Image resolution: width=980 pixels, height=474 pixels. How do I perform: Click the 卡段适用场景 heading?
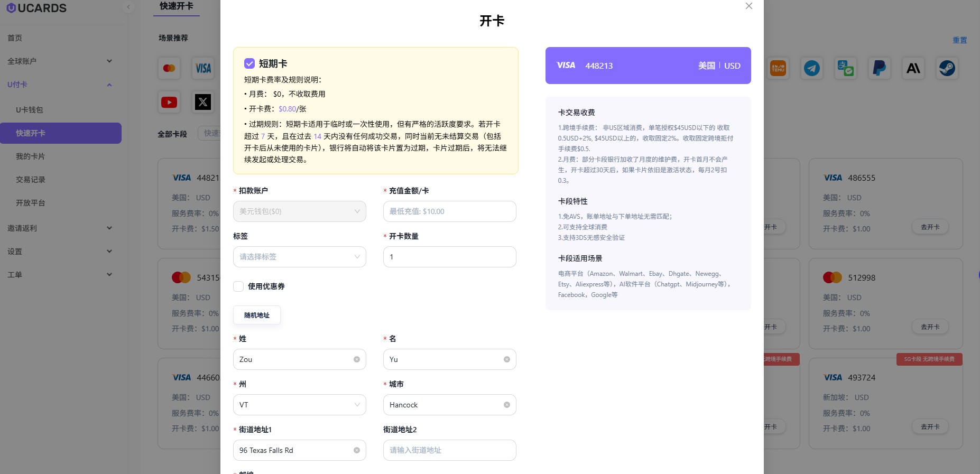pos(580,258)
